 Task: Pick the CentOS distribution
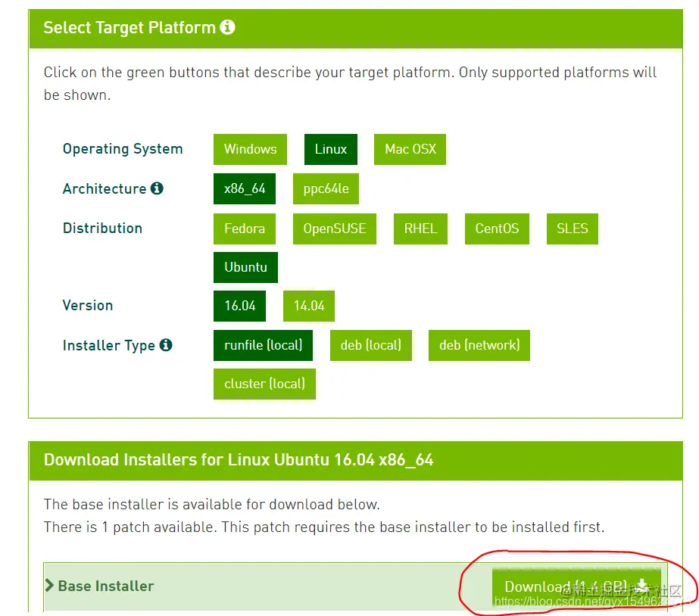[497, 229]
